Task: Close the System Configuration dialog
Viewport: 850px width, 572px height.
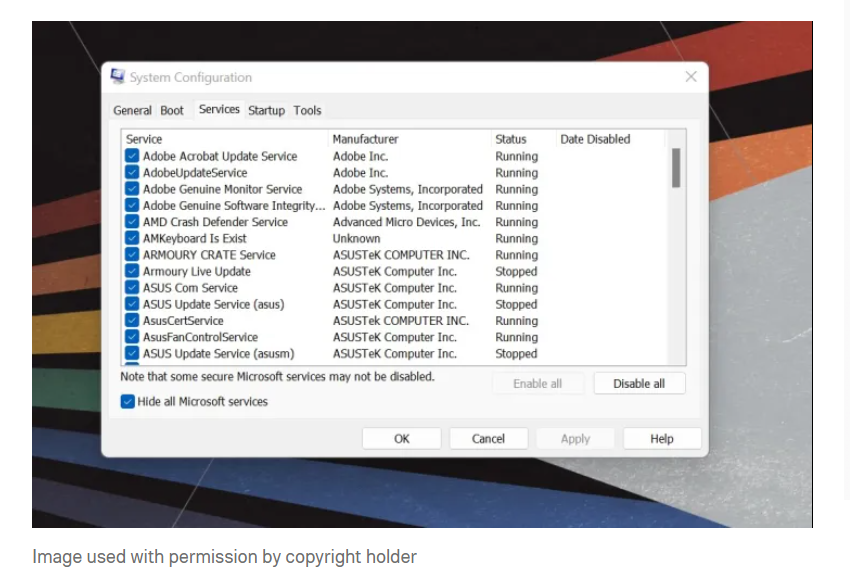Action: click(691, 77)
